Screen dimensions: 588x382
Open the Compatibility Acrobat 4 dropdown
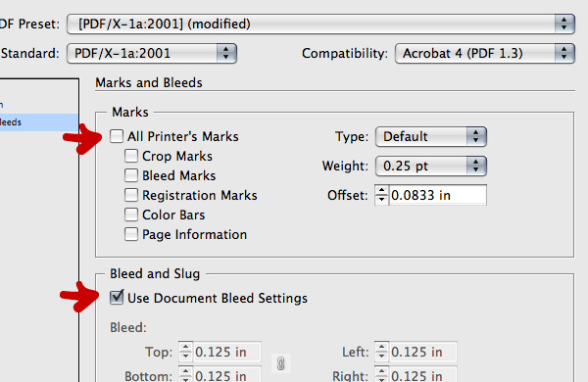484,53
